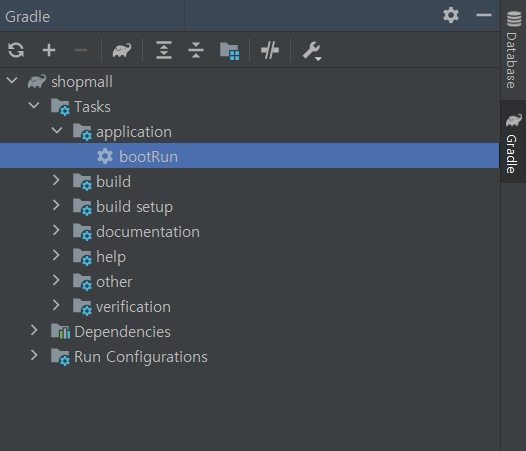
Task: Select the Gradle side tab
Action: coord(513,142)
